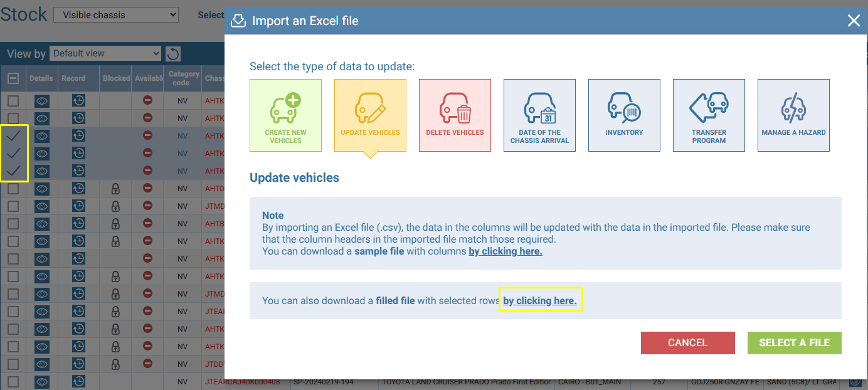
Task: Click the Category code column header
Action: (x=183, y=78)
